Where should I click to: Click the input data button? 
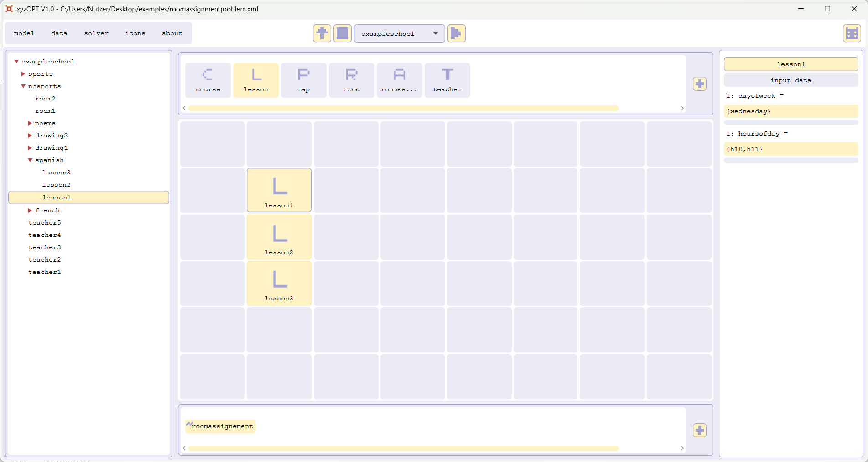[791, 80]
